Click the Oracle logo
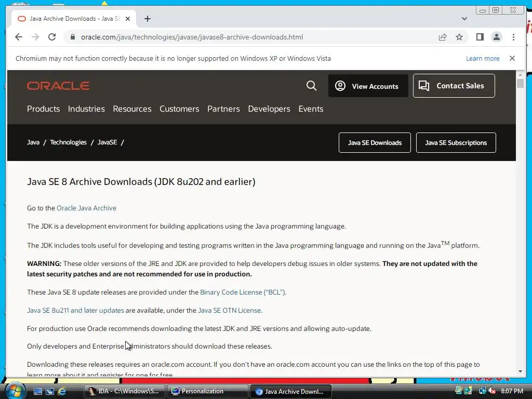The image size is (532, 399). 58,86
